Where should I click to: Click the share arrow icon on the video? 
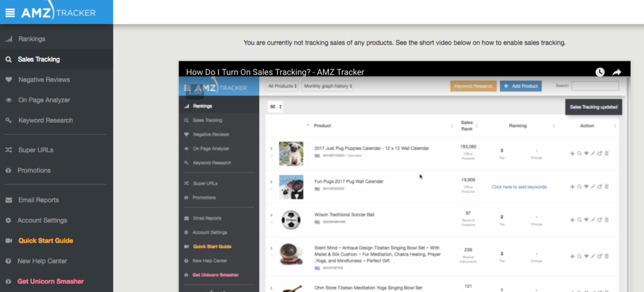617,72
